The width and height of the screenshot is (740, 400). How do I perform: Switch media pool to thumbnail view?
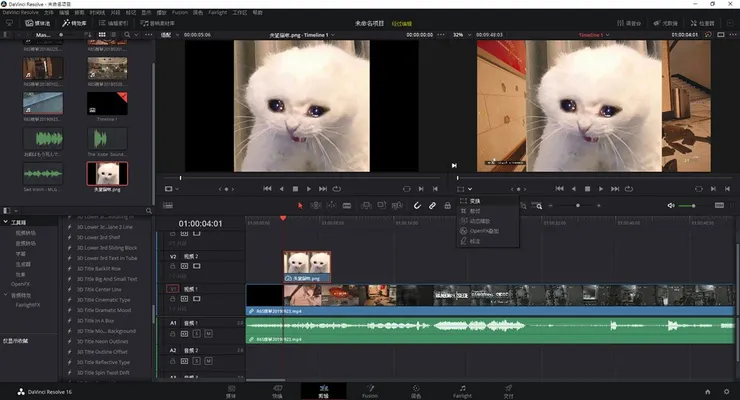click(x=102, y=35)
